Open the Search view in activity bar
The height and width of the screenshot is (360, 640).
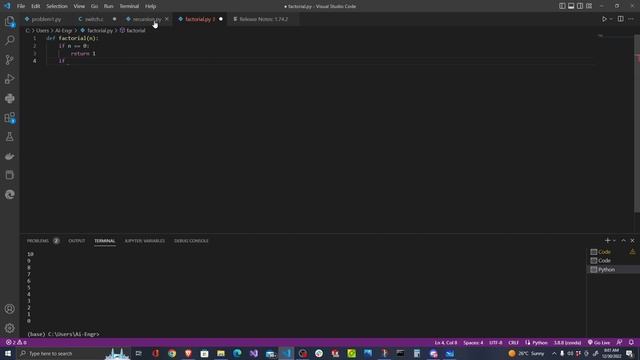pyautogui.click(x=9, y=40)
